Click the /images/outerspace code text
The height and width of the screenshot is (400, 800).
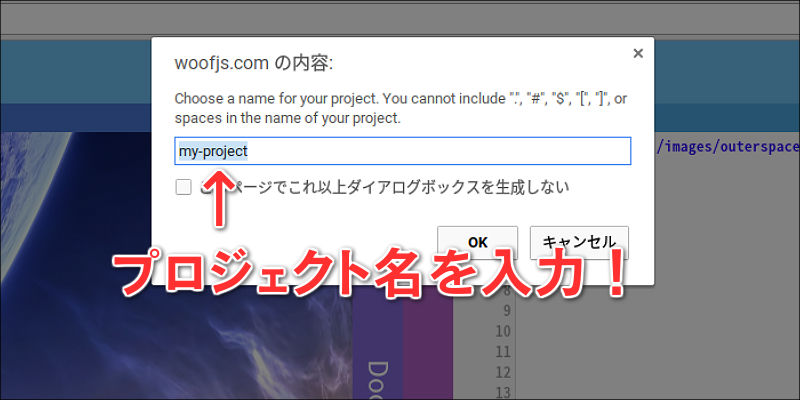click(728, 147)
